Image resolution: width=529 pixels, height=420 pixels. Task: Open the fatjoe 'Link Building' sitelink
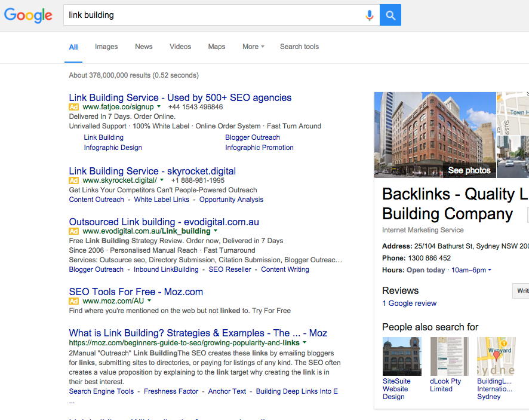103,137
